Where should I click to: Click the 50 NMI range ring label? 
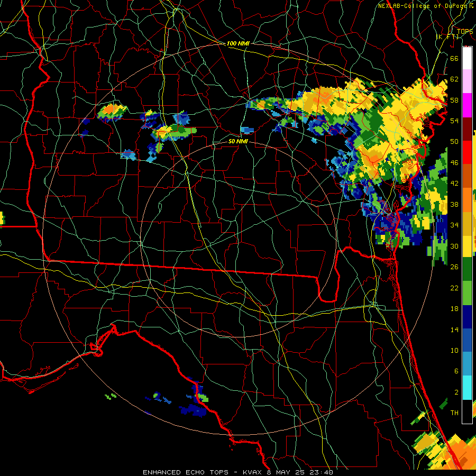[x=238, y=141]
